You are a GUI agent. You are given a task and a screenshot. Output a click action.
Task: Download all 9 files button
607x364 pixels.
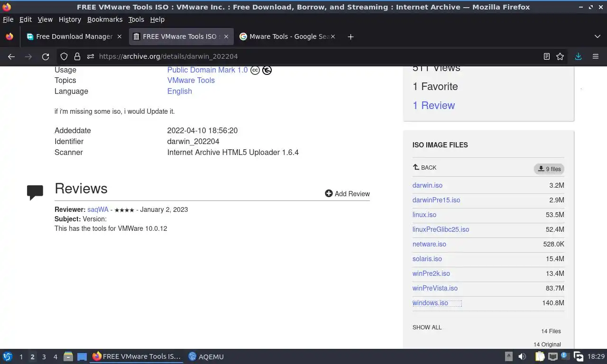pos(549,169)
